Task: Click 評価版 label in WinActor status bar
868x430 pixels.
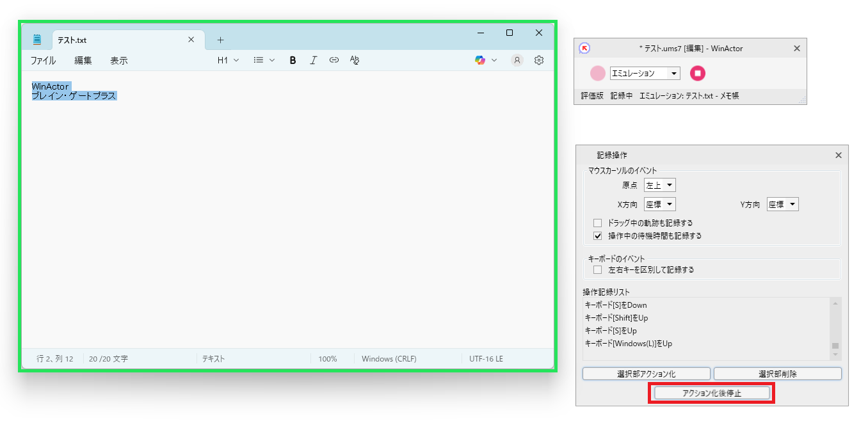Action: tap(592, 96)
